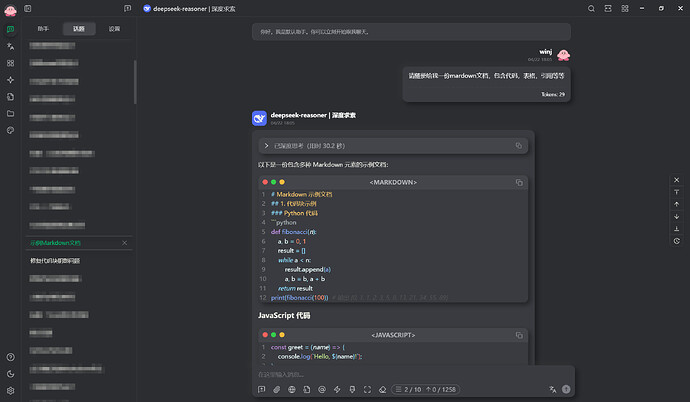Open the mini apps grid in left sidebar
The image size is (690, 402).
click(x=11, y=63)
